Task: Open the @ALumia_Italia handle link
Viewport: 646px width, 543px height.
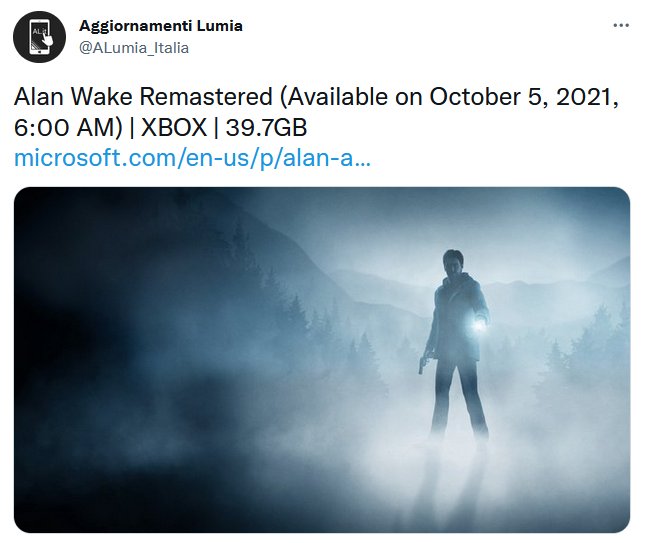Action: (134, 48)
